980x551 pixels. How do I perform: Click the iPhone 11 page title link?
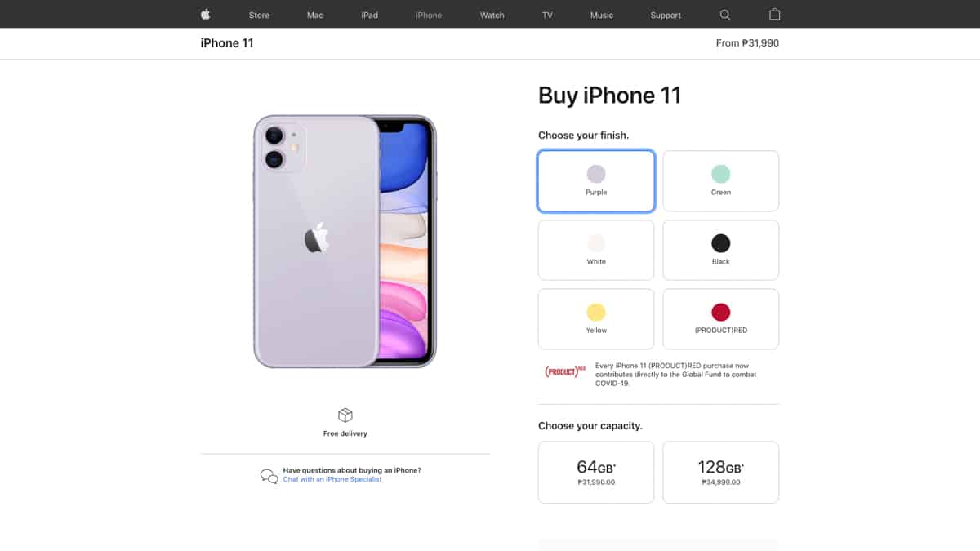227,43
